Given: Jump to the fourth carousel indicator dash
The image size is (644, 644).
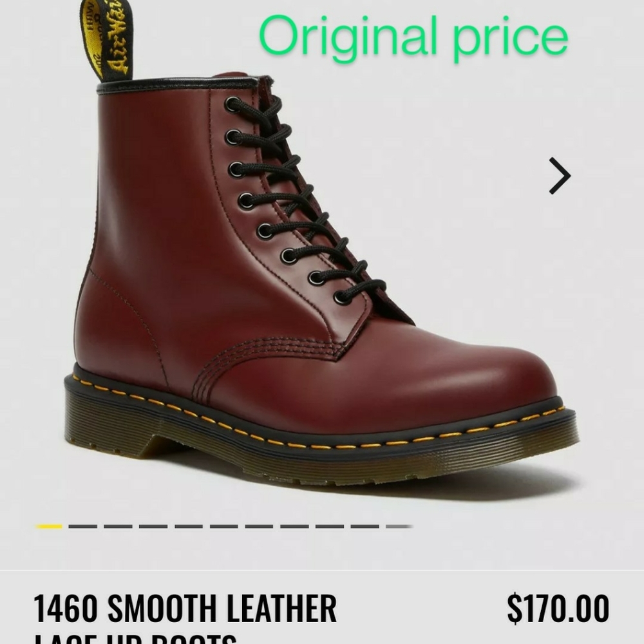Looking at the screenshot, I should pos(153,526).
